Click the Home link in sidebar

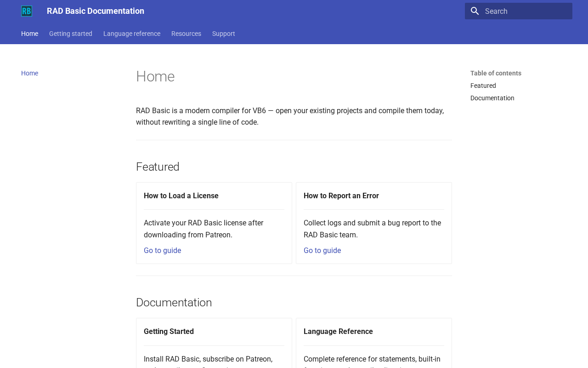pos(29,73)
